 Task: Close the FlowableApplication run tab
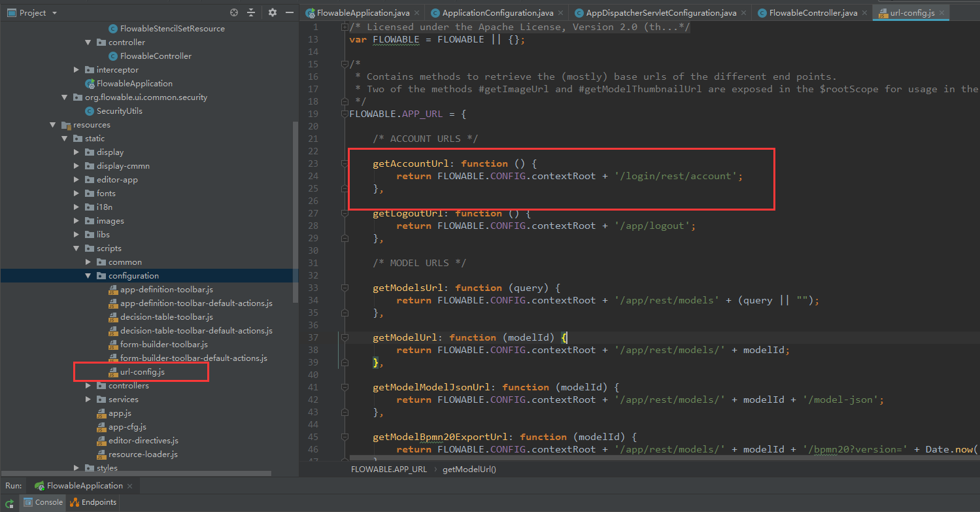coord(130,486)
